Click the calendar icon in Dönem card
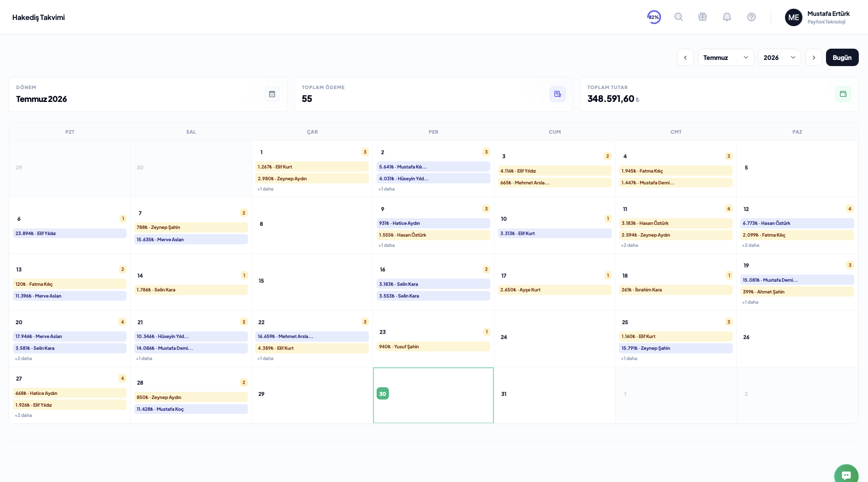 coord(272,94)
